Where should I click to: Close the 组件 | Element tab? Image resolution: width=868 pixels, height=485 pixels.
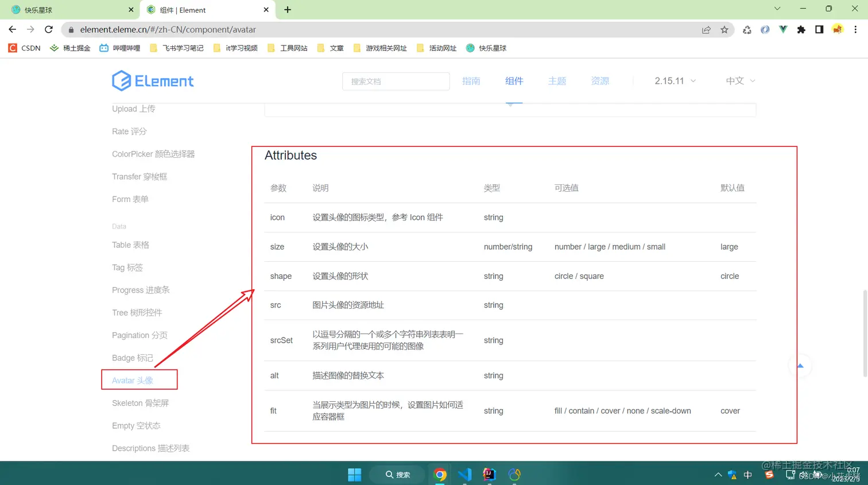coord(266,10)
